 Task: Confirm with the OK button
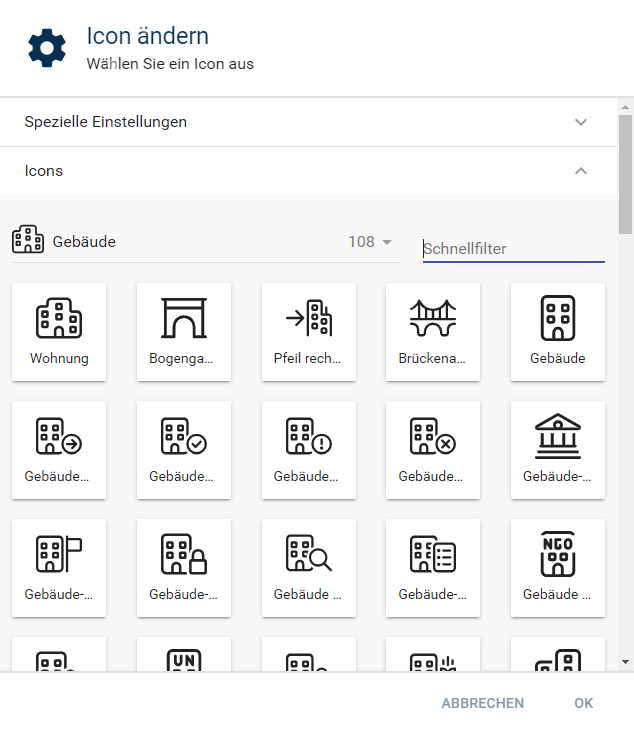(x=583, y=703)
